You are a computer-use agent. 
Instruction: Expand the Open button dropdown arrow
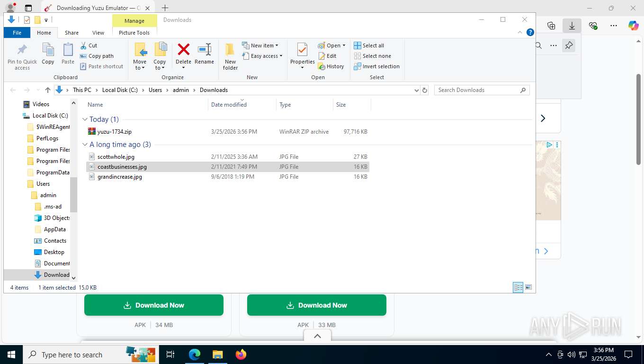pyautogui.click(x=344, y=45)
